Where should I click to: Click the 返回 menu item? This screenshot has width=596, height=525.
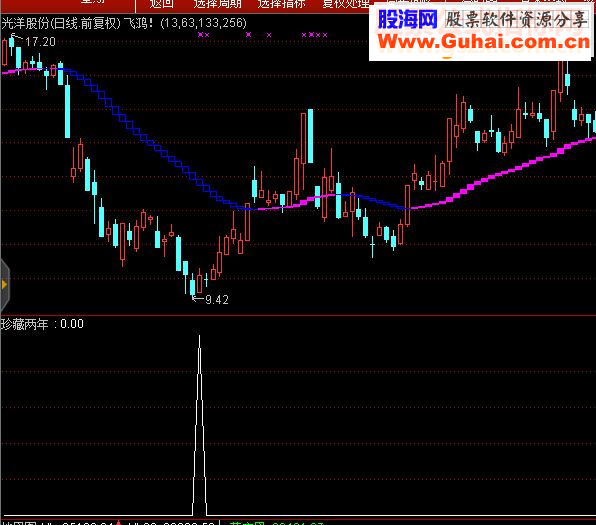pos(162,3)
